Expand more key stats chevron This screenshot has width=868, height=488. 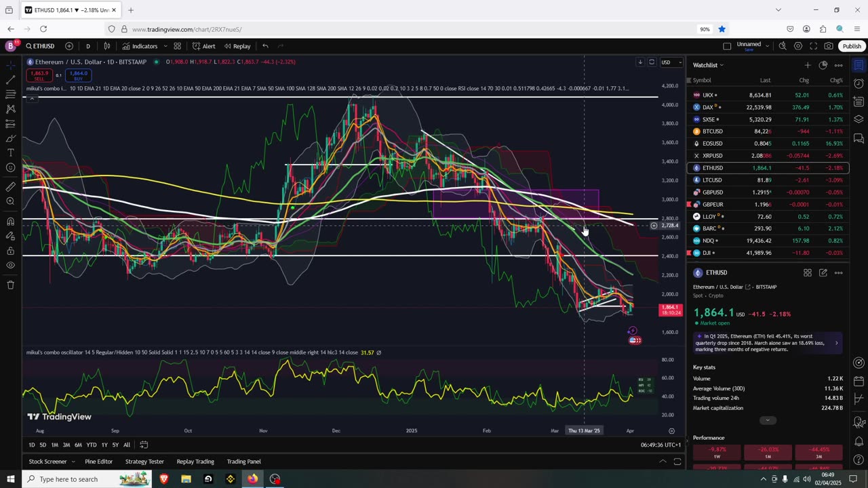click(x=768, y=420)
